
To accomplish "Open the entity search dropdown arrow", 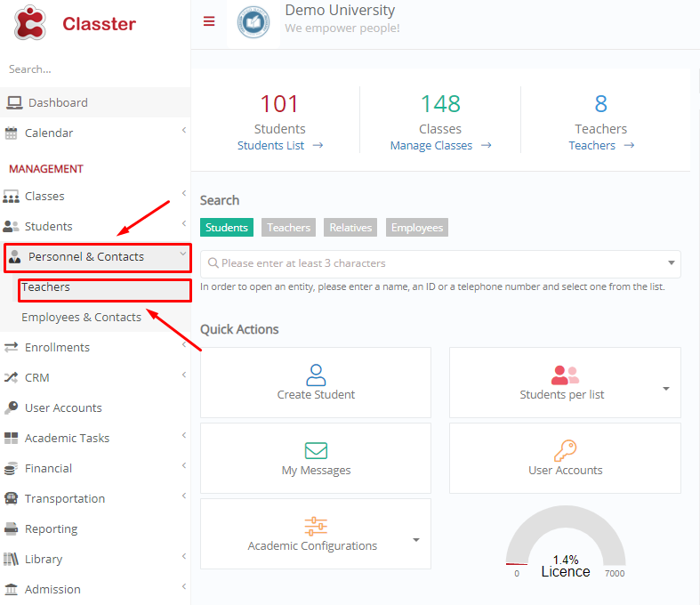I will [x=671, y=263].
